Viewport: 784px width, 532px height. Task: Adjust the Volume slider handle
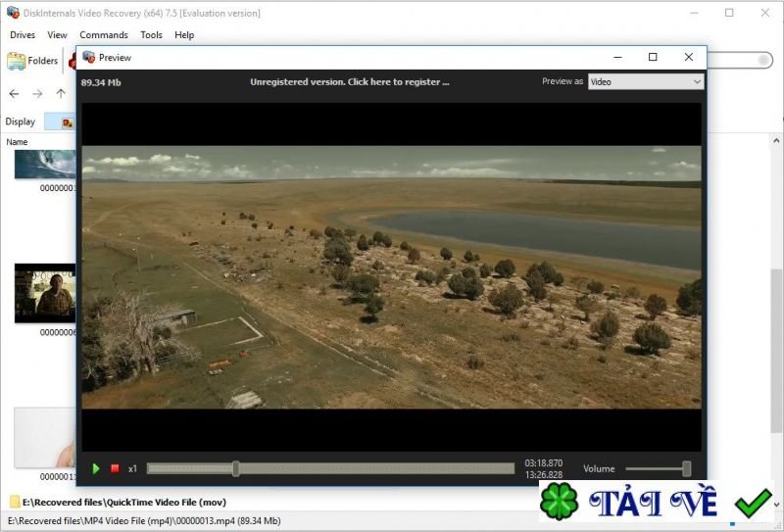[x=687, y=468]
